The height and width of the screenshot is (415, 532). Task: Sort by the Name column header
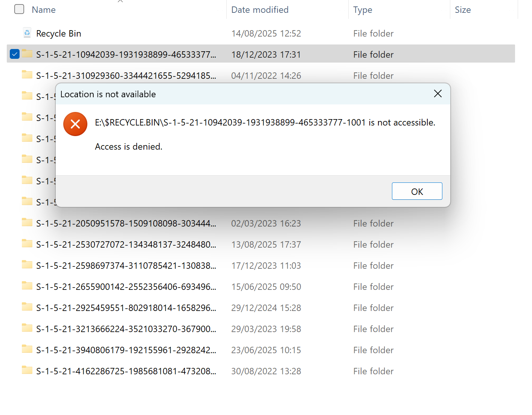tap(44, 10)
